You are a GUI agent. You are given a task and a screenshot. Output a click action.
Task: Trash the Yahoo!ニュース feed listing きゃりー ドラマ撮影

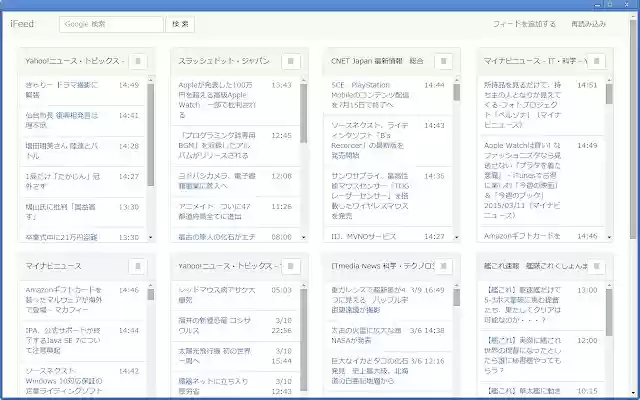pyautogui.click(x=138, y=61)
